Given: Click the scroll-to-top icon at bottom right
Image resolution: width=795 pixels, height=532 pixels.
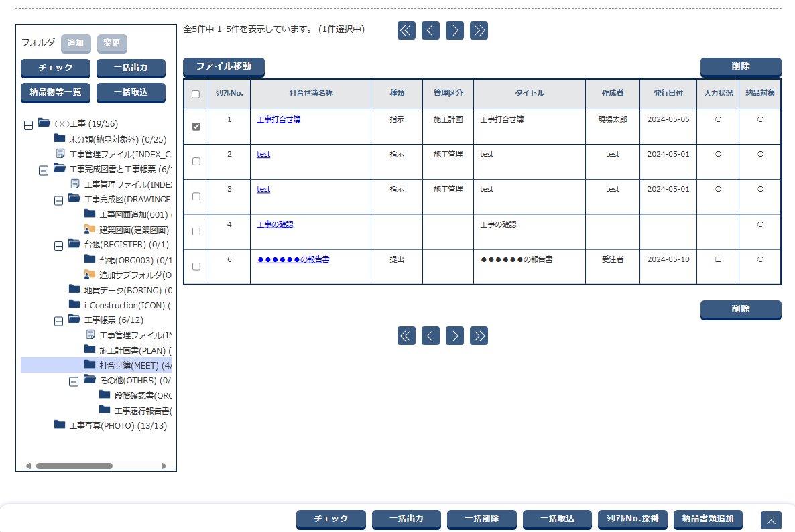Looking at the screenshot, I should click(771, 520).
